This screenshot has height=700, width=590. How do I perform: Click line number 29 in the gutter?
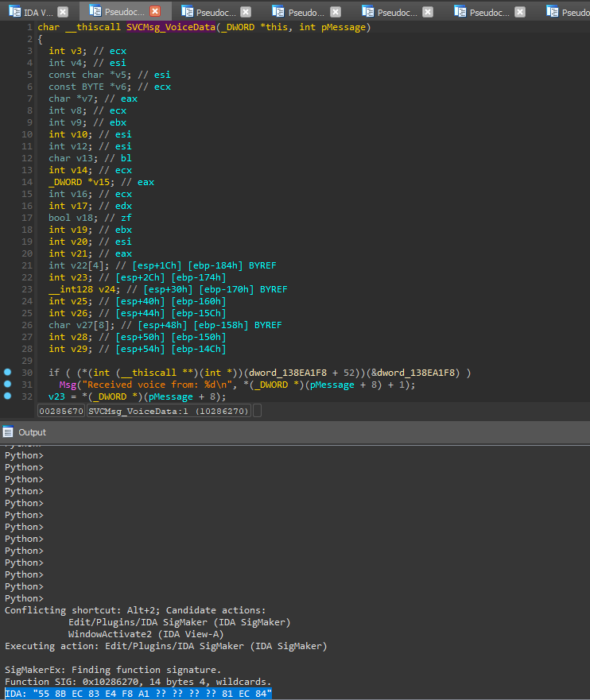[x=27, y=361]
